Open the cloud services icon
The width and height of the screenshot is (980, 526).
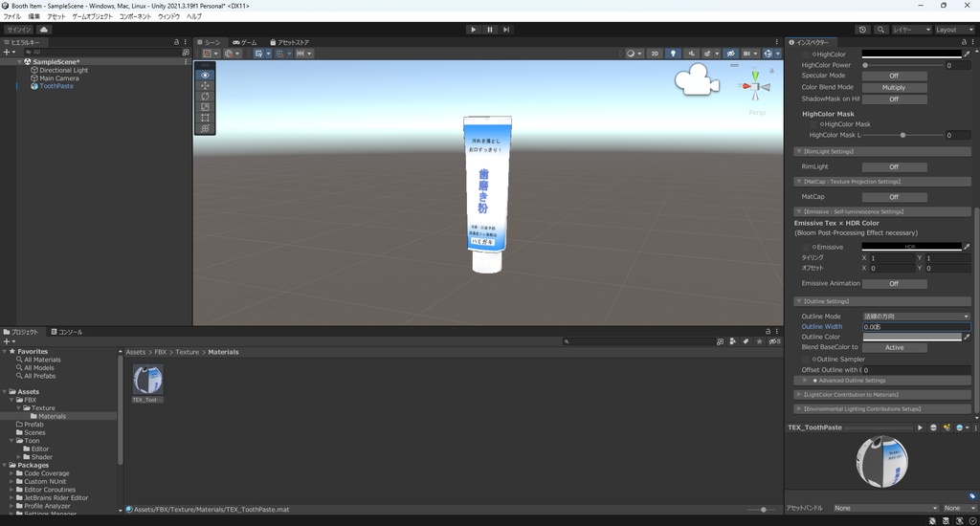(x=44, y=30)
